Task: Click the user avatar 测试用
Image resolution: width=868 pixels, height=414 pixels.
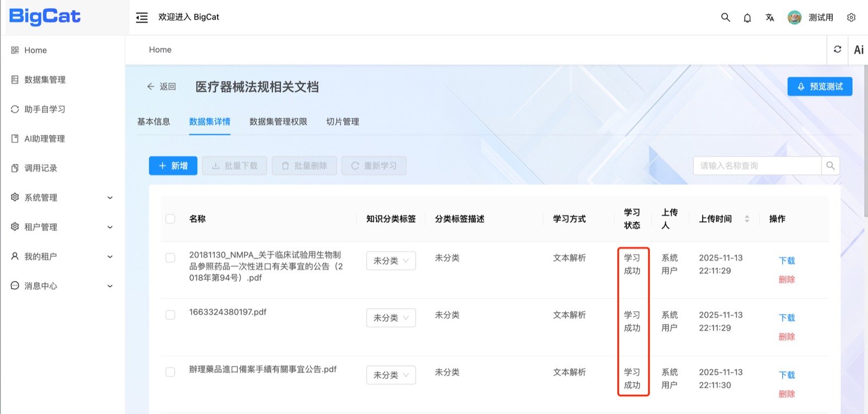Action: [x=794, y=17]
